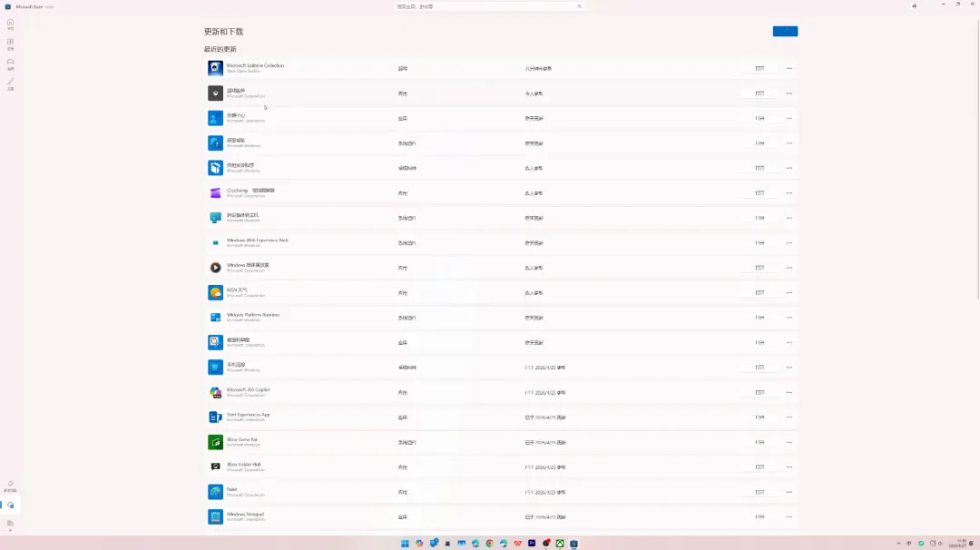Click the Get Help app icon

click(x=215, y=143)
